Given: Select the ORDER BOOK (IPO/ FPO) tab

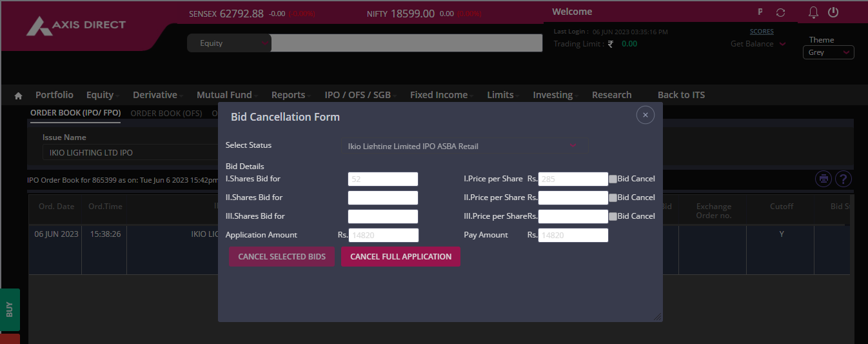Looking at the screenshot, I should pyautogui.click(x=75, y=113).
